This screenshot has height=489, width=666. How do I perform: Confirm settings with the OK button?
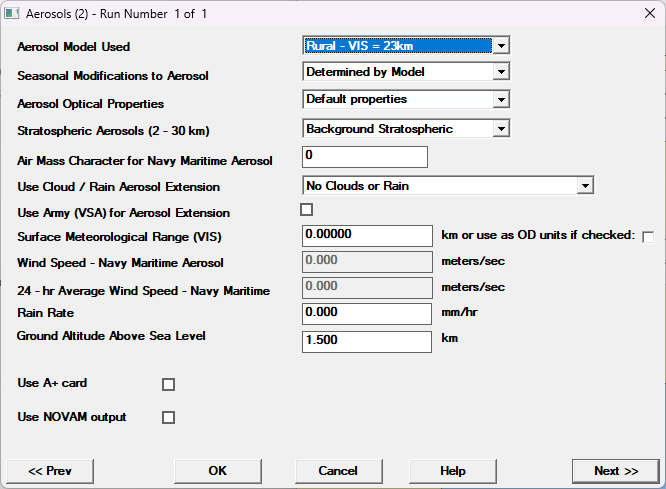tap(218, 471)
